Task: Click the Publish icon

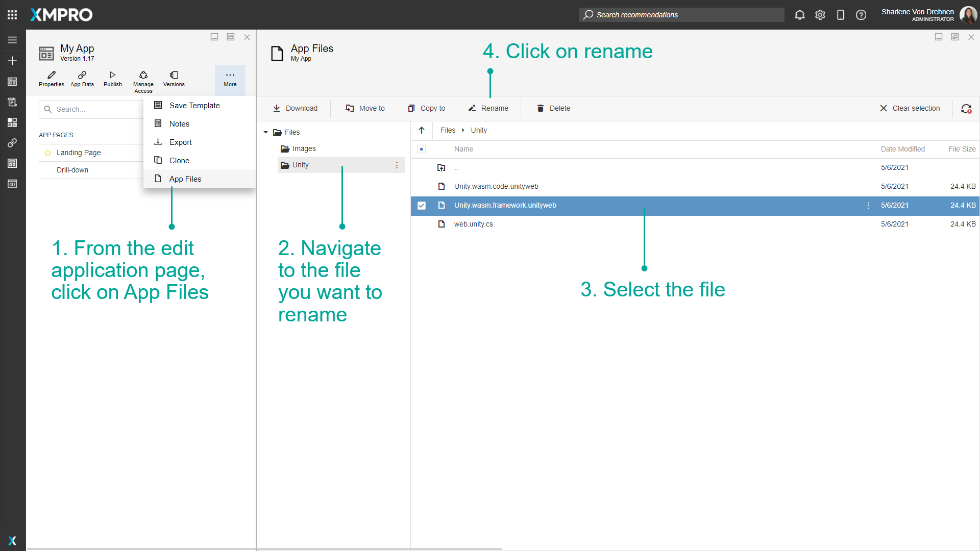Action: (112, 79)
